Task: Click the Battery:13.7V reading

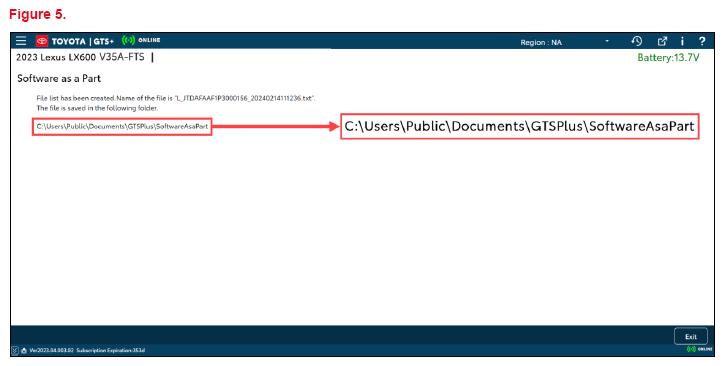Action: (668, 58)
